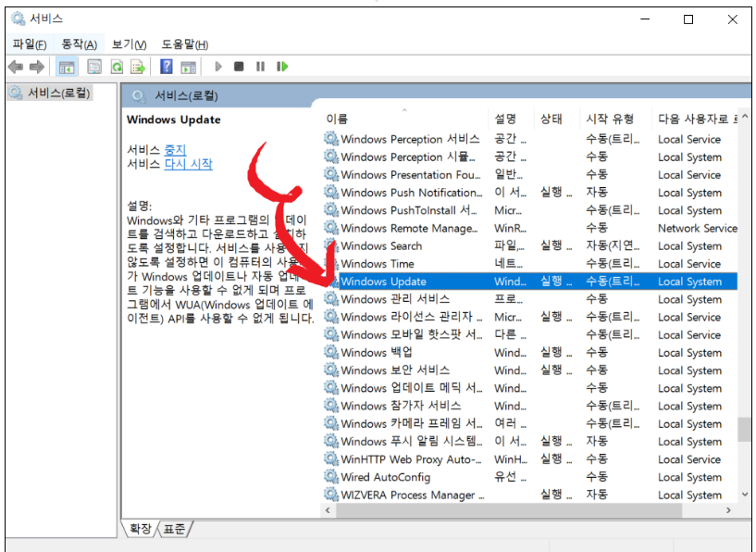The height and width of the screenshot is (552, 756).
Task: Toggle the Action Pane toolbar icon
Action: click(x=189, y=67)
